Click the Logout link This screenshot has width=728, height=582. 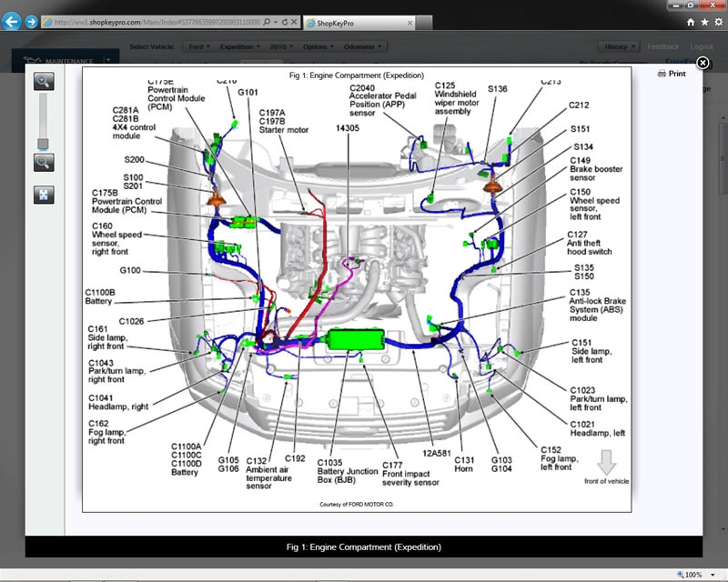tap(702, 46)
